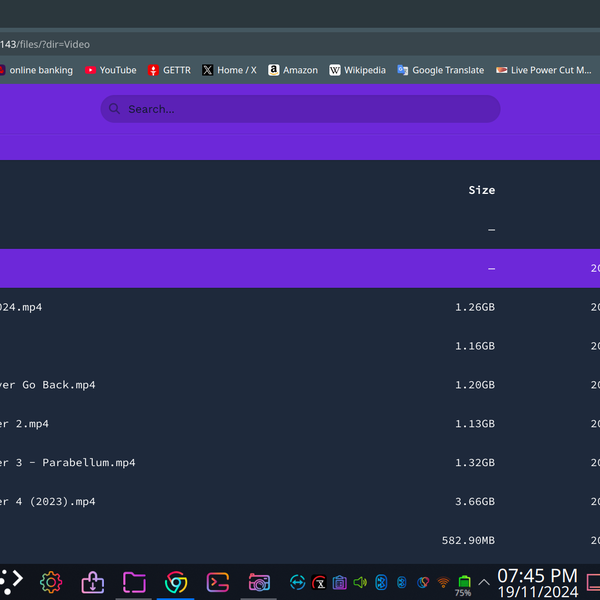Open the screenshot camera app in taskbar
Viewport: 600px width, 600px height.
pos(259,582)
